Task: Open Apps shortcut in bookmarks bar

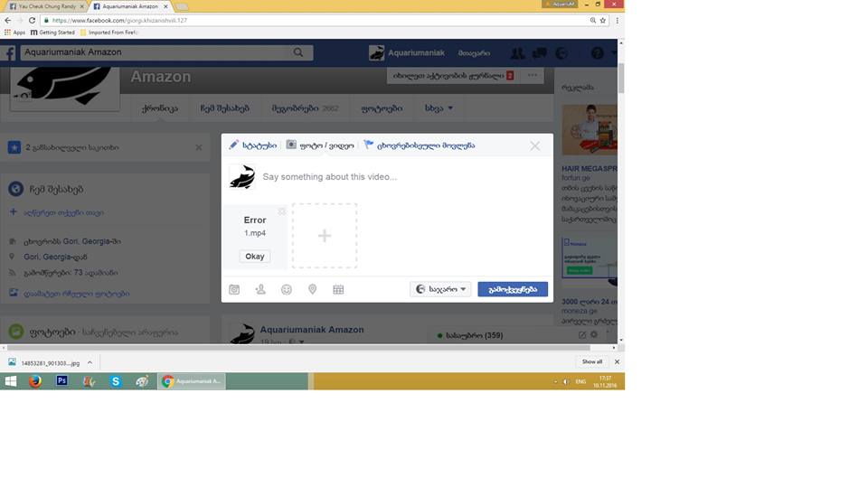Action: click(x=15, y=33)
